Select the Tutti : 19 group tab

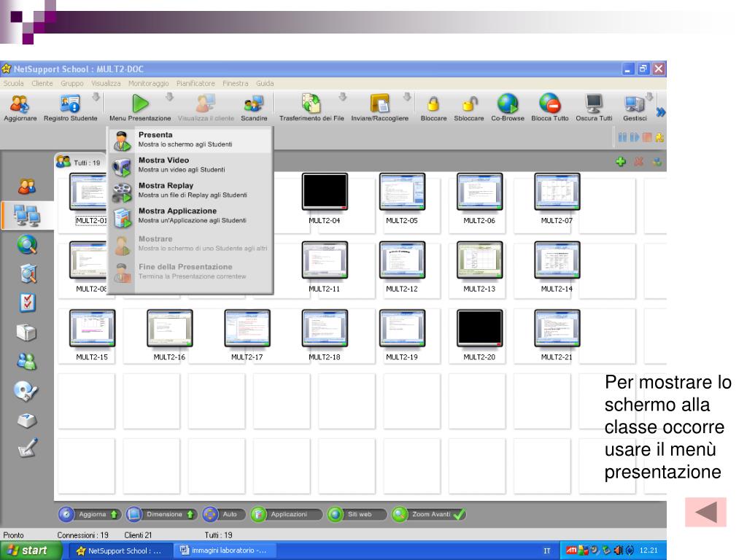[x=79, y=162]
